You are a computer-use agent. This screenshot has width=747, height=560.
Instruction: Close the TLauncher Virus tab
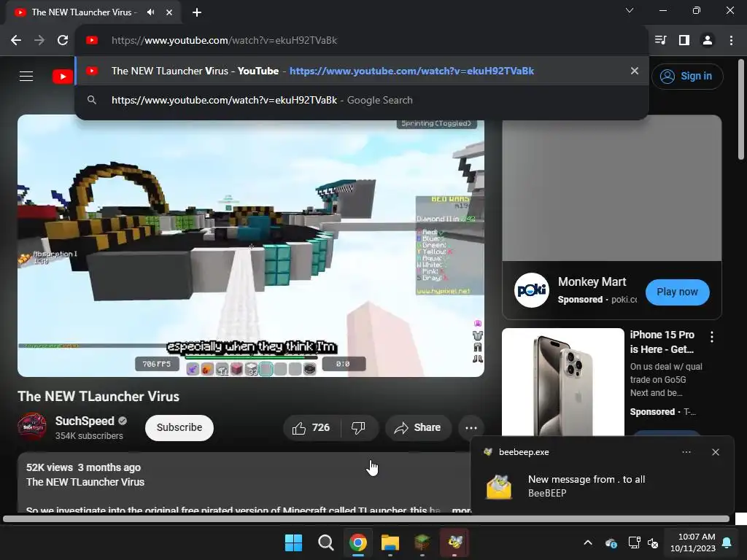[x=169, y=12]
